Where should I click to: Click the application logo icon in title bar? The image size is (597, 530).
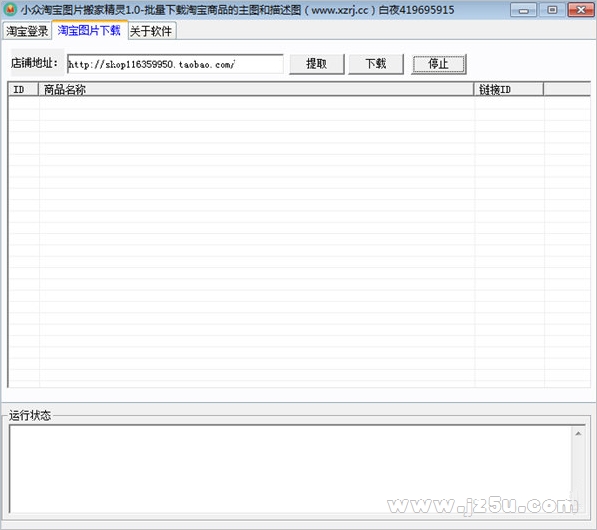10,9
